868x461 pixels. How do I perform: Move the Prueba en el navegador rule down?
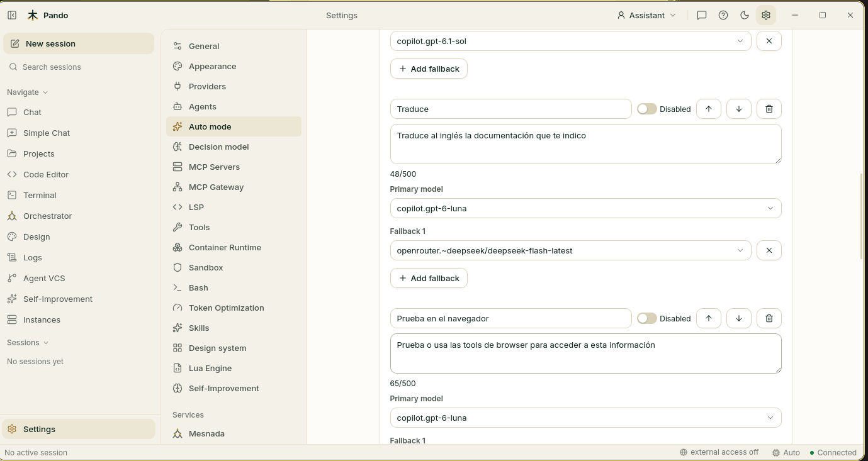739,318
